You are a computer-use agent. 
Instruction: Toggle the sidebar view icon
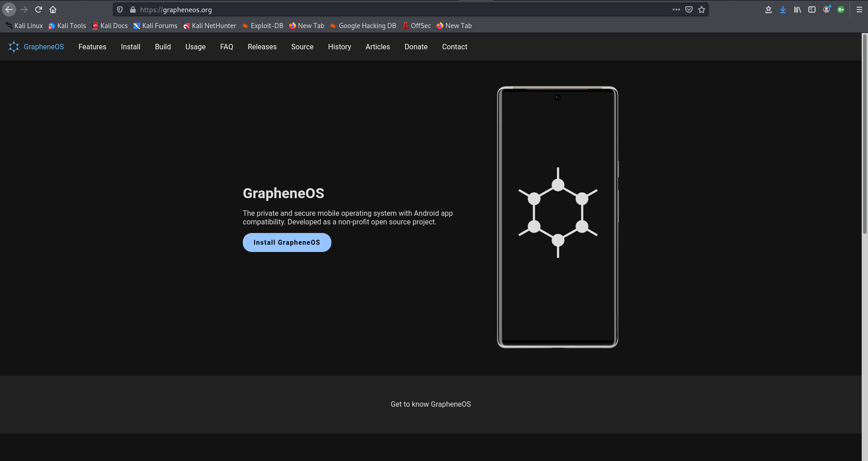(812, 10)
